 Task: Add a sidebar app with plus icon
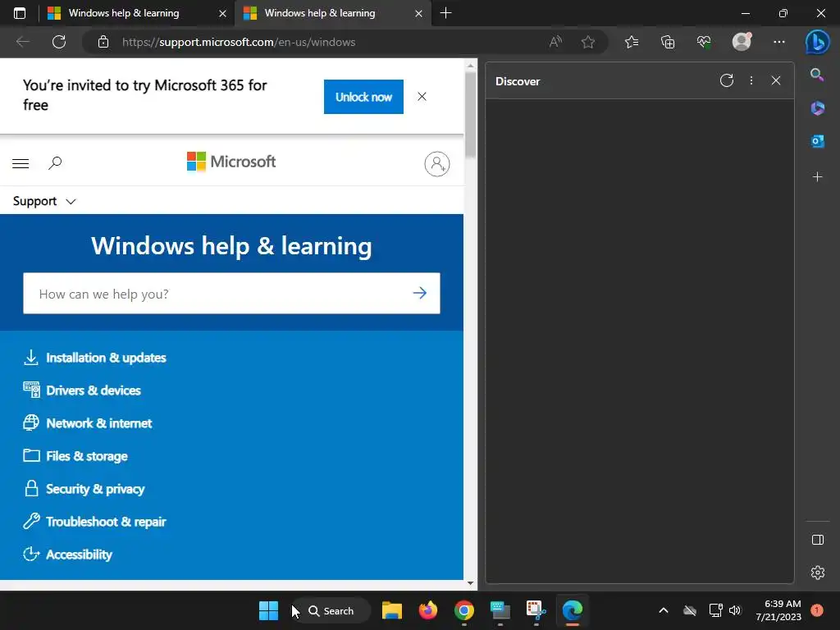(817, 177)
